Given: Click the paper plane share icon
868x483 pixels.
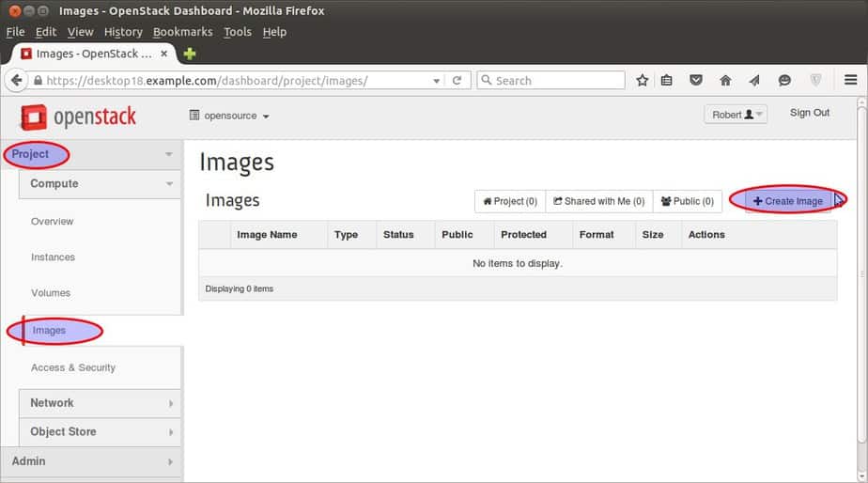Looking at the screenshot, I should click(x=754, y=80).
